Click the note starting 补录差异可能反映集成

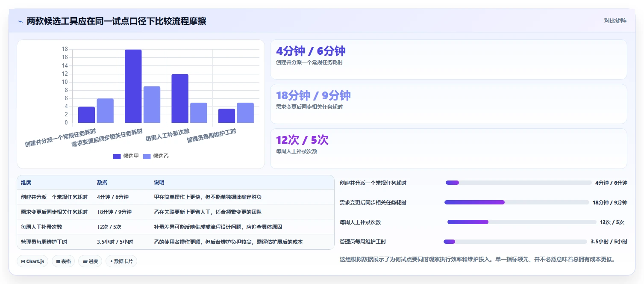pyautogui.click(x=218, y=227)
